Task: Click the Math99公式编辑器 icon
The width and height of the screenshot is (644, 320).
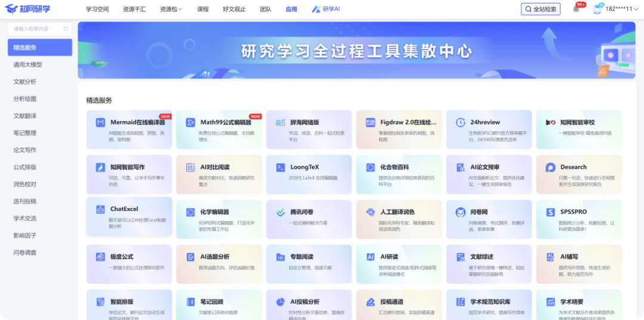Action: [x=190, y=122]
